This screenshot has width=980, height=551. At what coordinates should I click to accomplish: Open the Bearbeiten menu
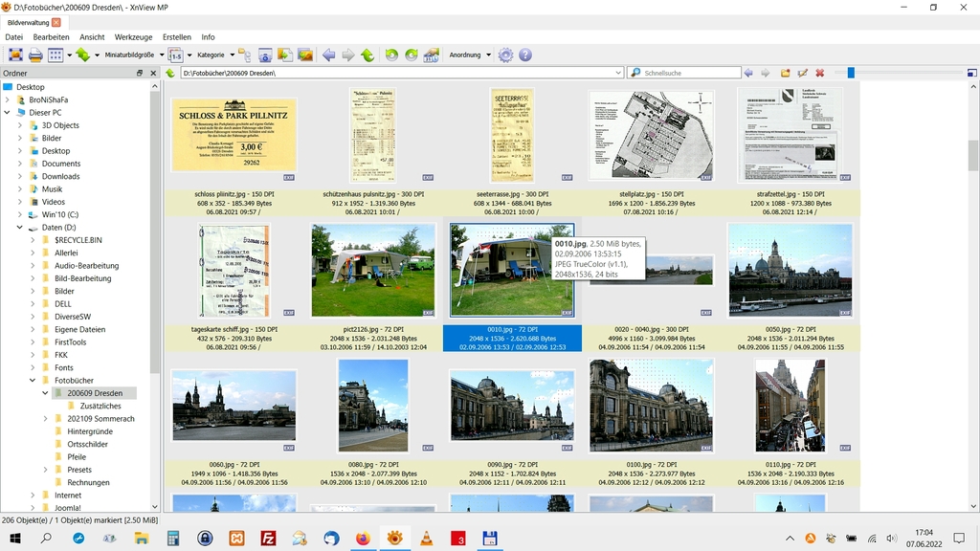click(51, 37)
